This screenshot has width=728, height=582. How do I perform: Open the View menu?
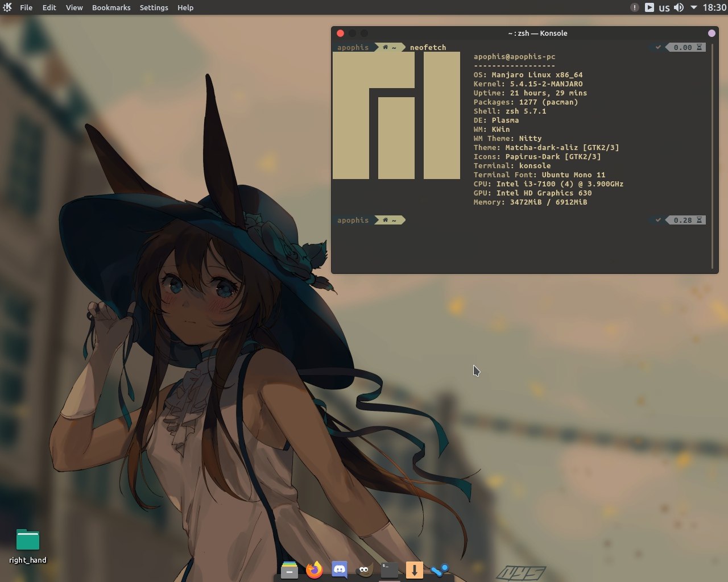click(x=74, y=7)
